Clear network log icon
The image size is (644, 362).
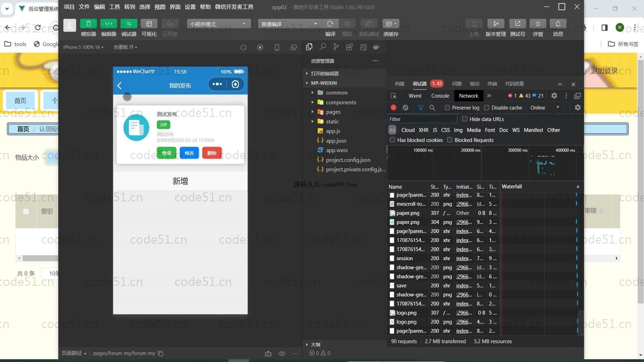406,108
